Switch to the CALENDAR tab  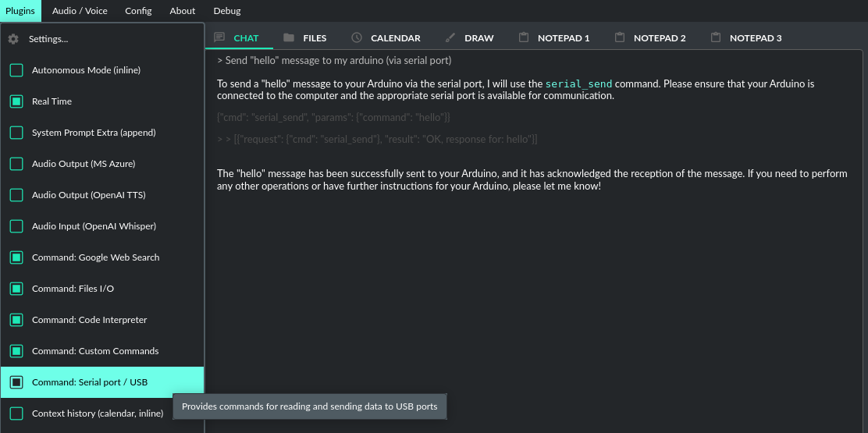click(x=395, y=37)
